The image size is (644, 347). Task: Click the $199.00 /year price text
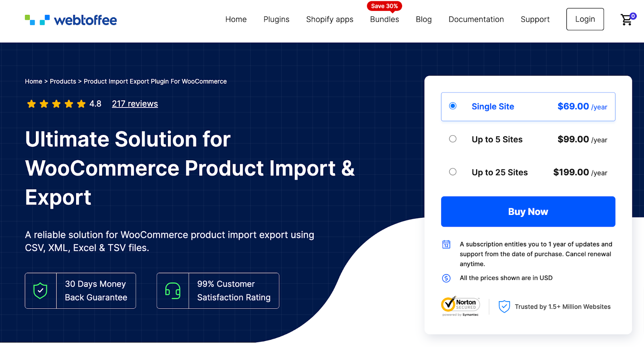(x=580, y=173)
